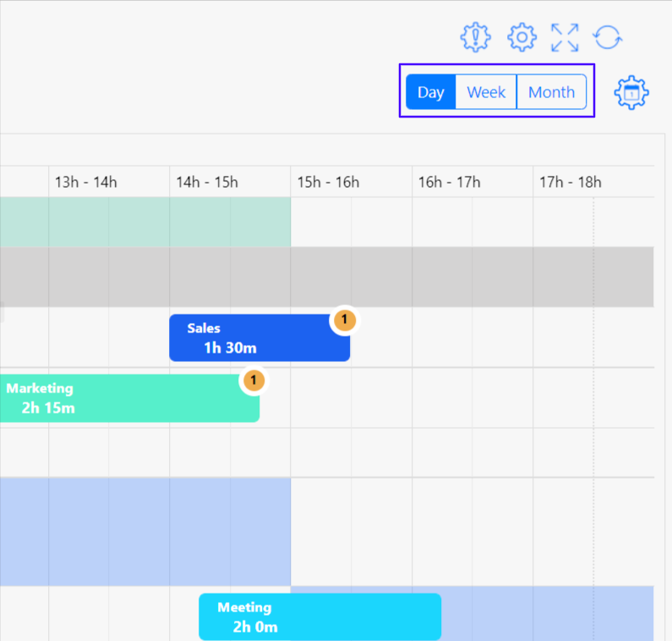Screen dimensions: 672x641
Task: Refresh the schedule with the sync icon
Action: pos(608,37)
